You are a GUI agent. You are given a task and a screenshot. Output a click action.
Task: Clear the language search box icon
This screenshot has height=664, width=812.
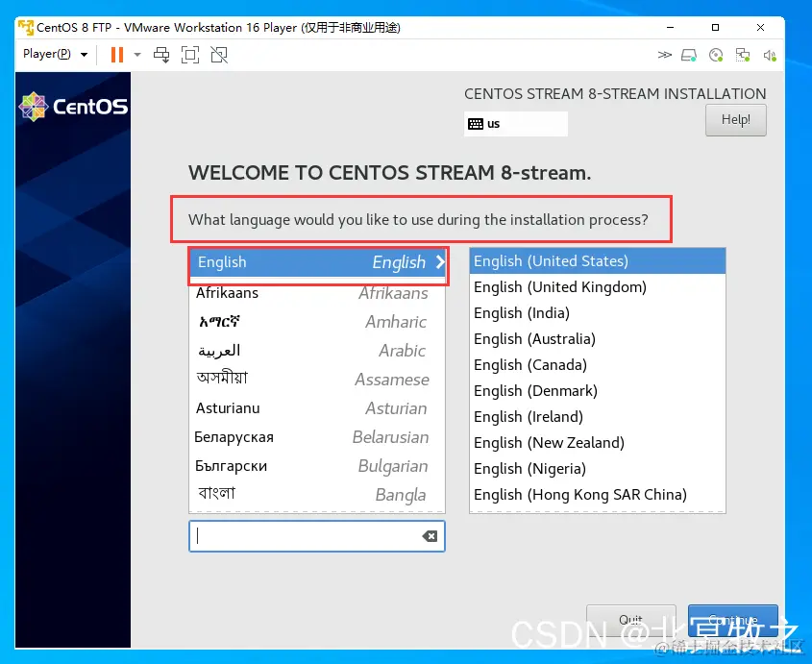(430, 536)
